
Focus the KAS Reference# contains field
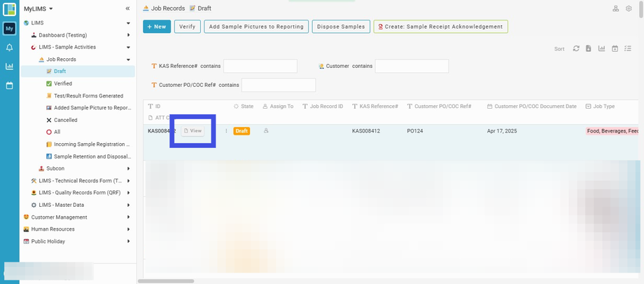pyautogui.click(x=260, y=66)
